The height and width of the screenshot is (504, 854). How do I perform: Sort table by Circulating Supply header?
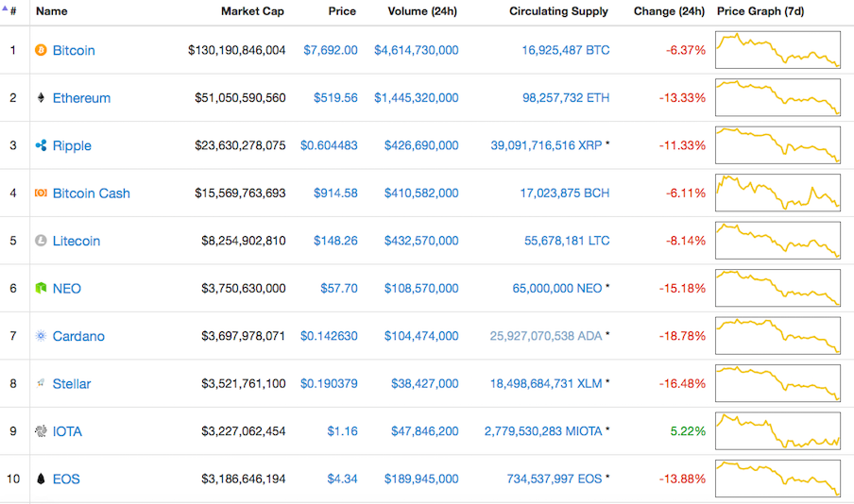pos(558,11)
